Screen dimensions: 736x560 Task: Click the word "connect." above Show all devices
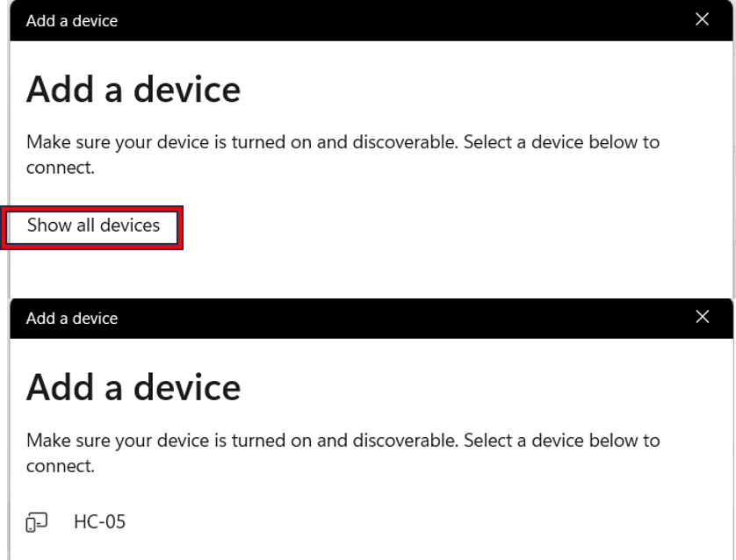[x=60, y=168]
